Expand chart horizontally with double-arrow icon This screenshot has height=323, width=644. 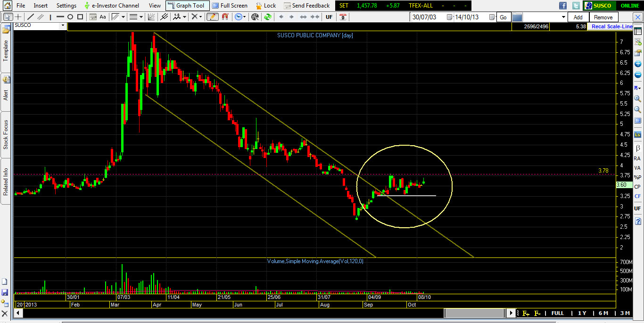click(303, 17)
